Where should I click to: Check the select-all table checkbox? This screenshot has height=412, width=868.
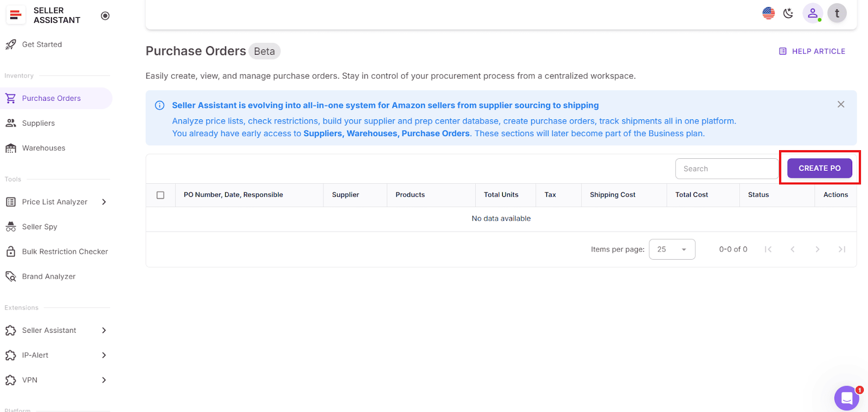click(x=161, y=195)
